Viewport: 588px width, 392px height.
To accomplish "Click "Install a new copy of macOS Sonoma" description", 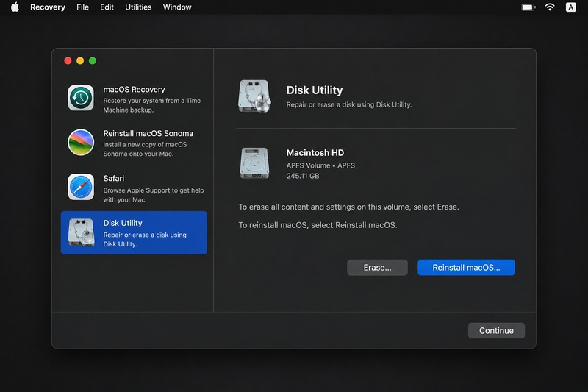I will point(145,149).
